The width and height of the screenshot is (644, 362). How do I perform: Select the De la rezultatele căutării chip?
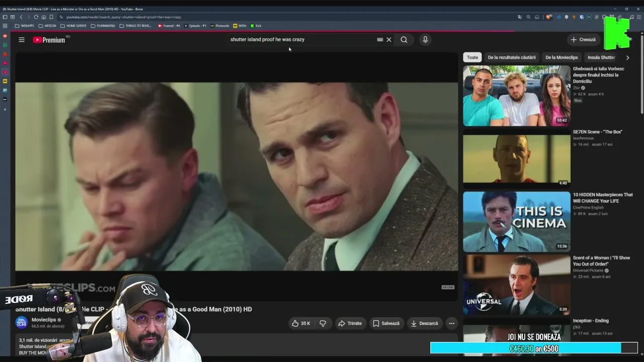(512, 57)
